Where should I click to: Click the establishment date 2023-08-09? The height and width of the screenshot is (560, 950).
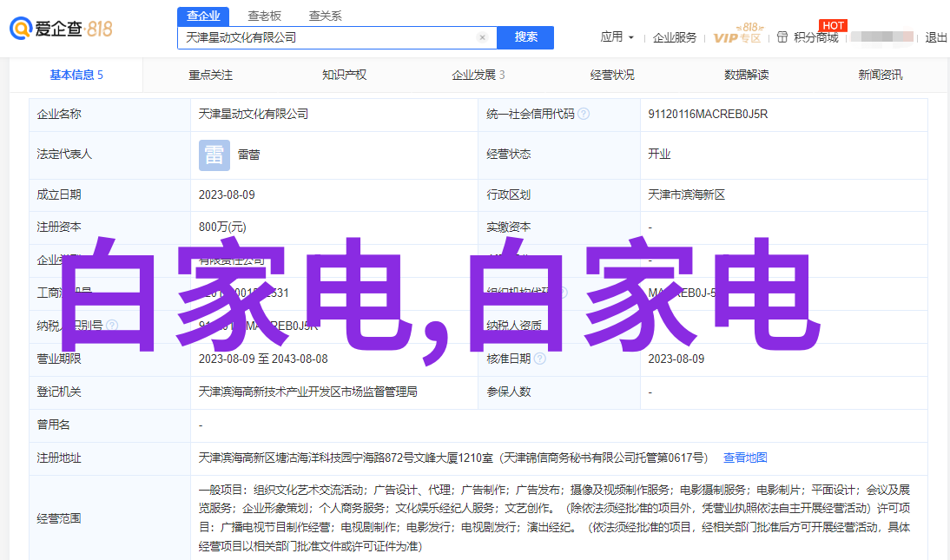click(x=227, y=195)
